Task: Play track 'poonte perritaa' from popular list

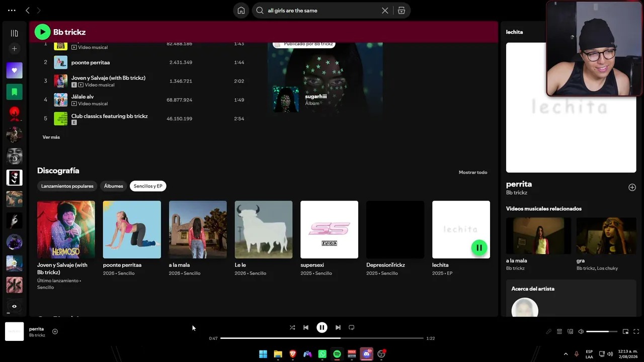Action: (143, 62)
